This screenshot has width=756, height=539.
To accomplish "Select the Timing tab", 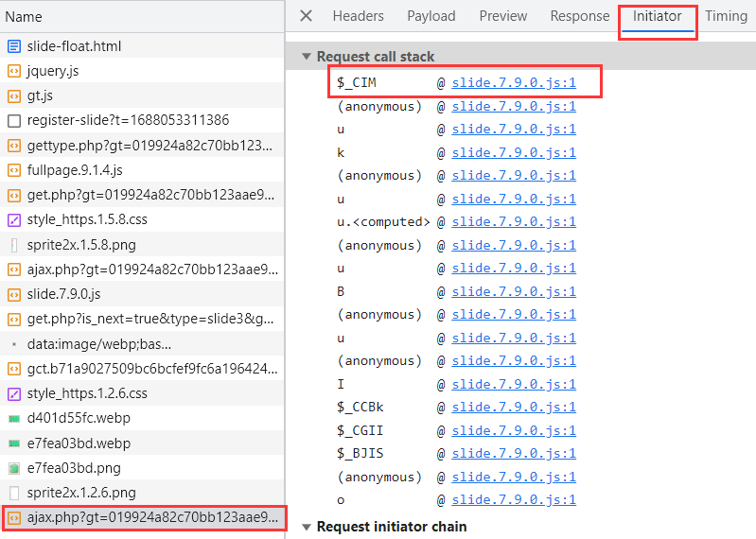I will tap(726, 16).
